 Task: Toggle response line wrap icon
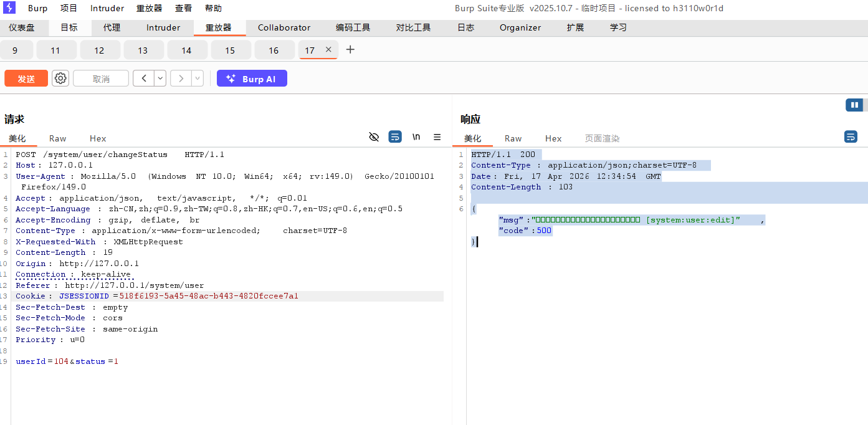(x=851, y=136)
